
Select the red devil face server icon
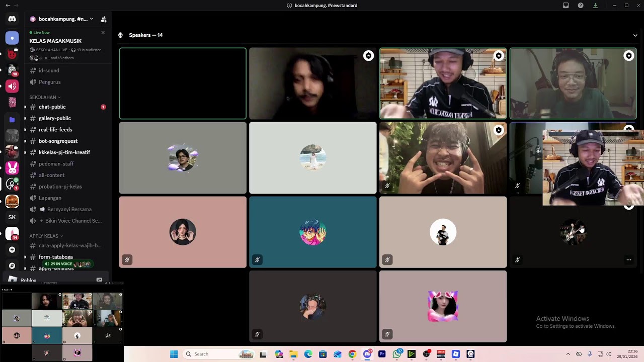click(12, 54)
